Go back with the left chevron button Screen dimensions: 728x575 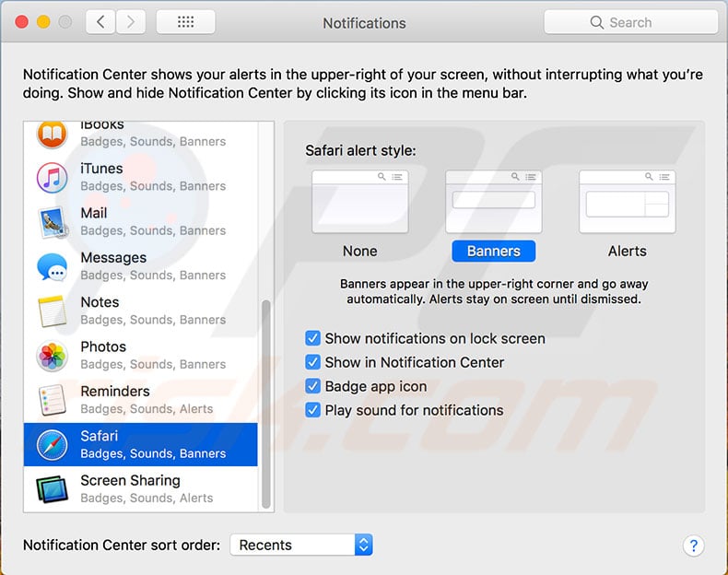pyautogui.click(x=100, y=22)
